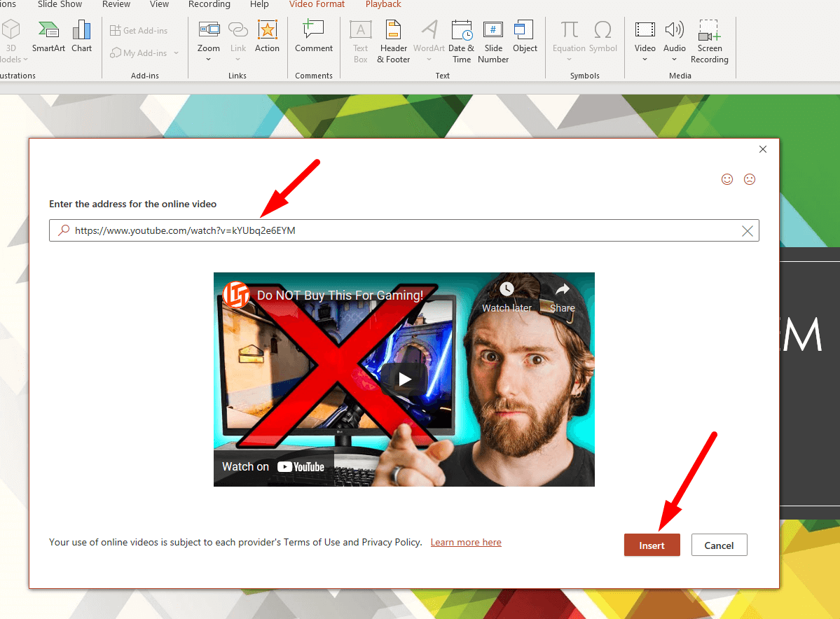
Task: Click the Link icon in ribbon
Action: 238,29
